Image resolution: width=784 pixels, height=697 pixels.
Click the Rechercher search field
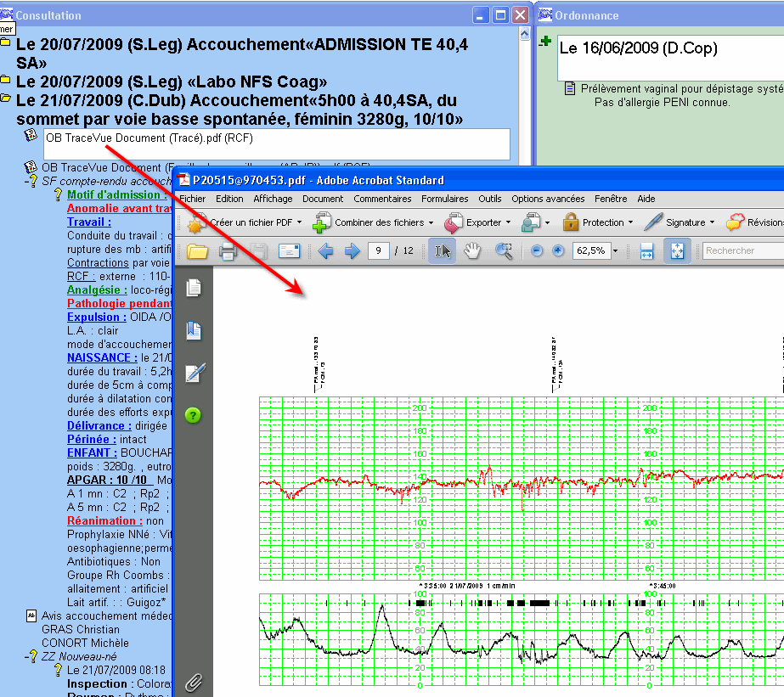click(743, 250)
